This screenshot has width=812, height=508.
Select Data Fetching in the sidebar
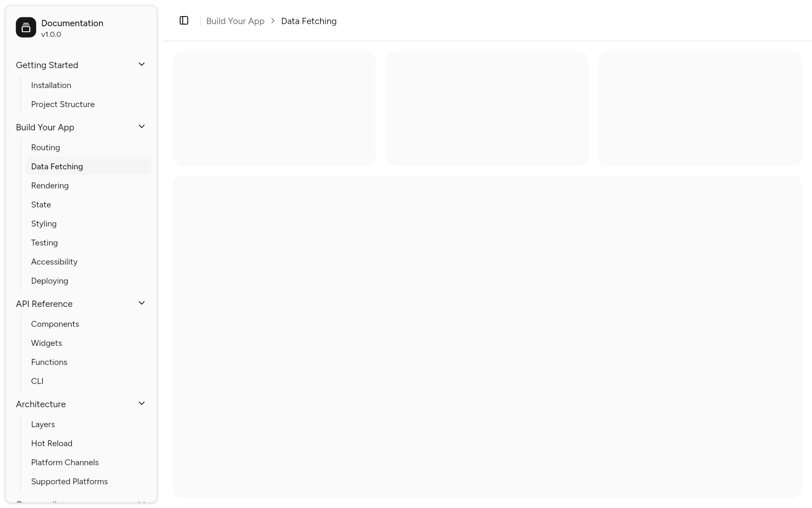88,166
